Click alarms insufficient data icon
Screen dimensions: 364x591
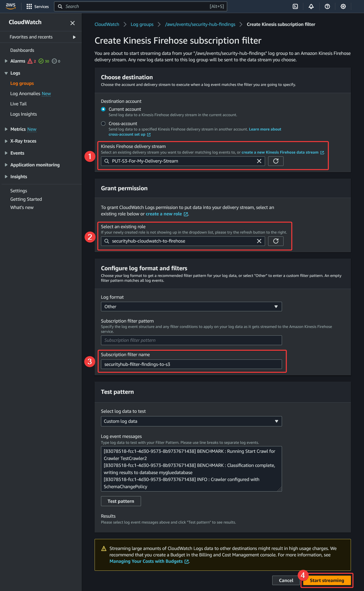[54, 61]
